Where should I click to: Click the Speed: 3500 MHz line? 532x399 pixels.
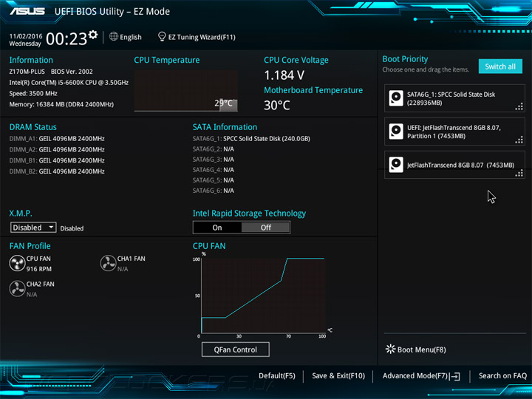click(x=33, y=93)
